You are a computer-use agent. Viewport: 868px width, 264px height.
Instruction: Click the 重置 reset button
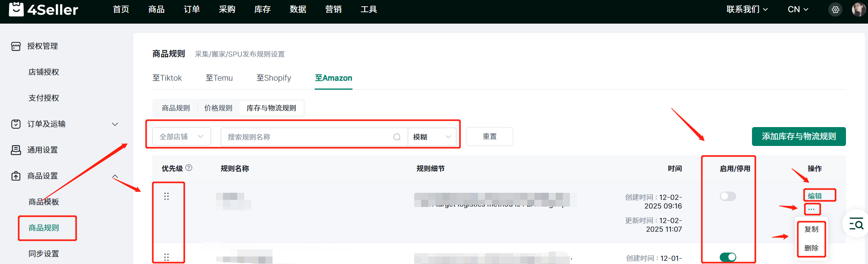pos(489,137)
